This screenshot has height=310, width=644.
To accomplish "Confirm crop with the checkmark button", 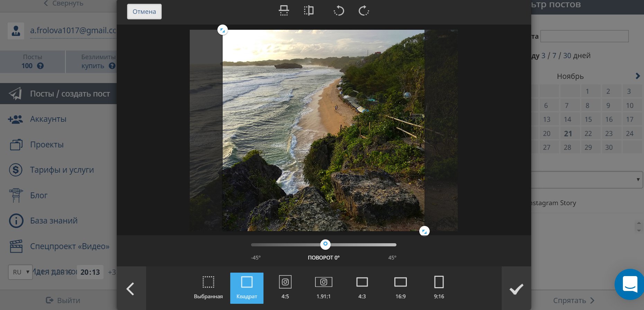I will 516,288.
